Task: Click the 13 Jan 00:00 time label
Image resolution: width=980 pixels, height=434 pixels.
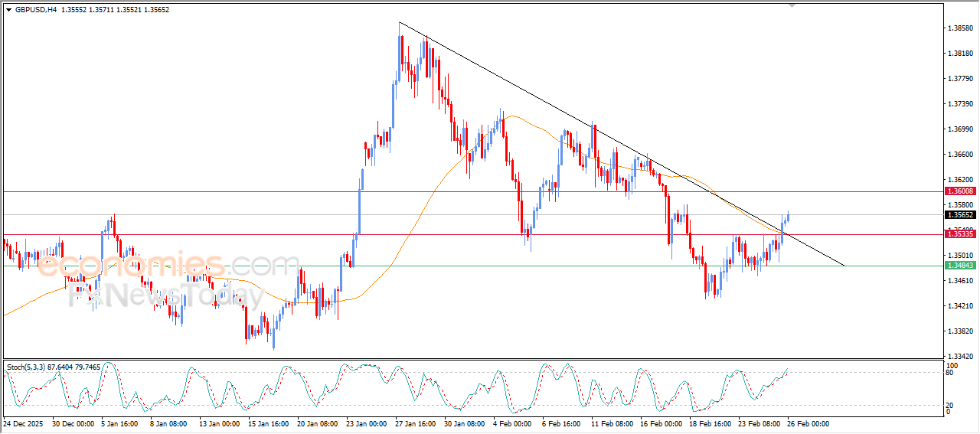Action: (220, 423)
